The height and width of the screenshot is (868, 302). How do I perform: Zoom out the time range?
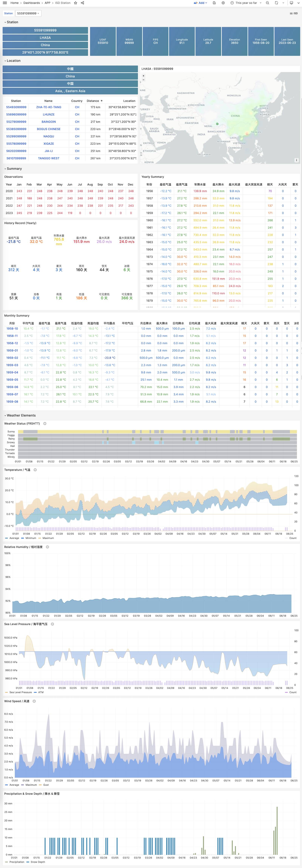click(x=267, y=3)
